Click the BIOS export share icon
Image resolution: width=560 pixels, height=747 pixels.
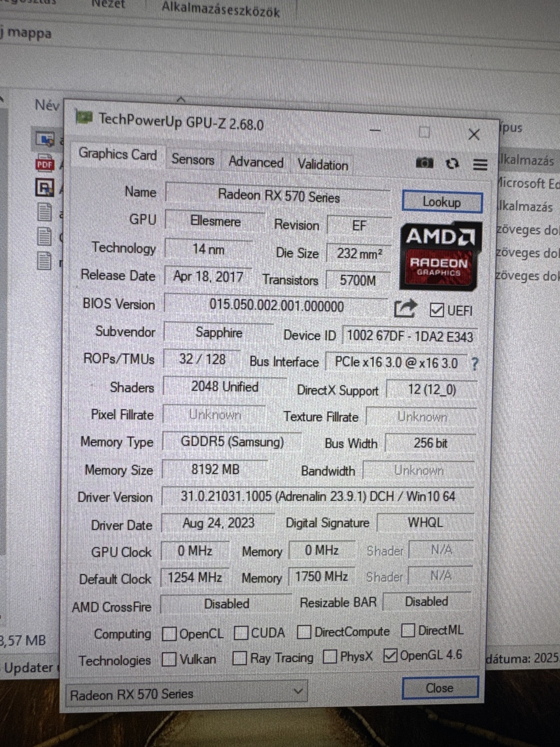pos(405,308)
